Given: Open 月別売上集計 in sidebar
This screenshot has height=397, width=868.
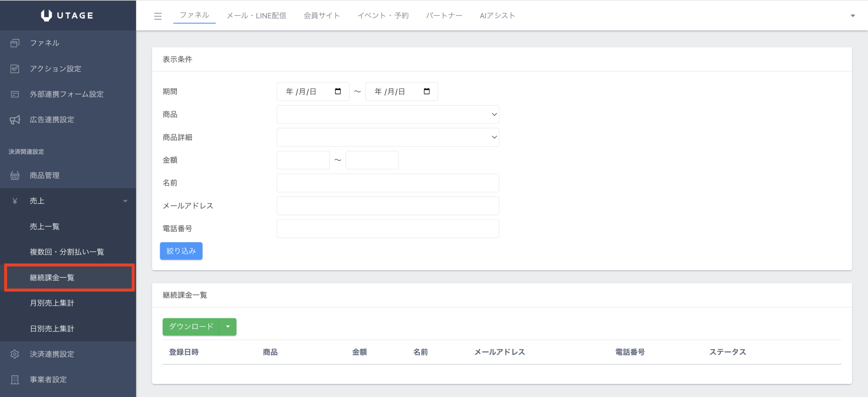Looking at the screenshot, I should pos(52,303).
